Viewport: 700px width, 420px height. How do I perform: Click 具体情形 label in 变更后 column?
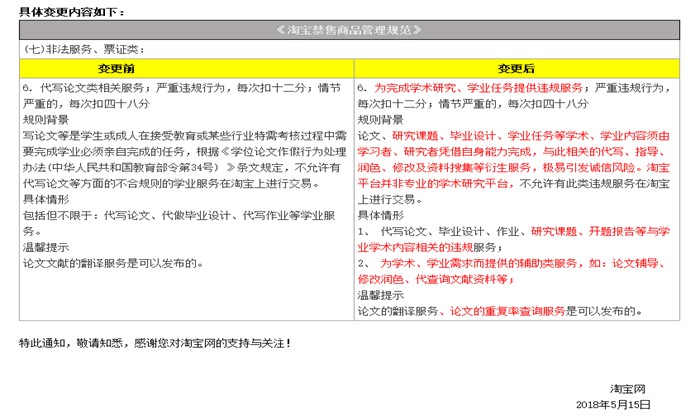click(x=380, y=216)
